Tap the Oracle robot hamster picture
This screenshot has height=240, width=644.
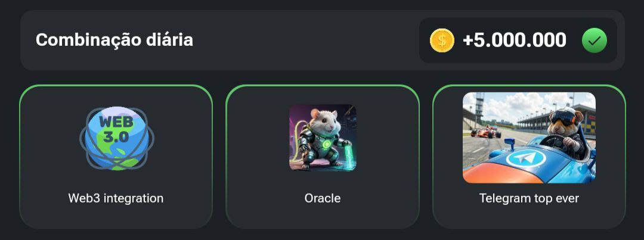click(x=323, y=138)
